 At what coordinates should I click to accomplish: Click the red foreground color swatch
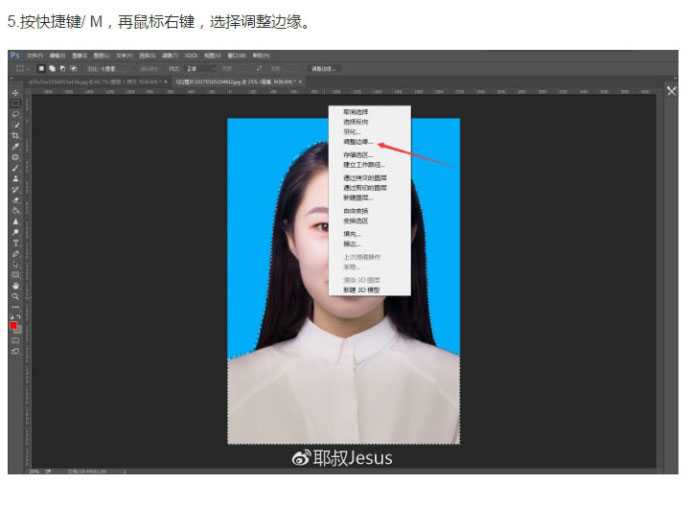click(x=14, y=325)
